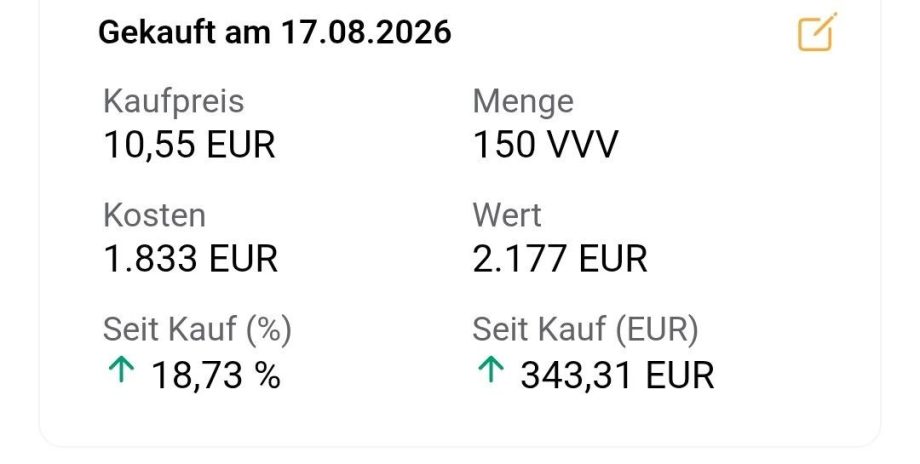Screen dimensions: 920x464
Task: Click the word 'Gekauft' in the header
Action: coord(157,32)
